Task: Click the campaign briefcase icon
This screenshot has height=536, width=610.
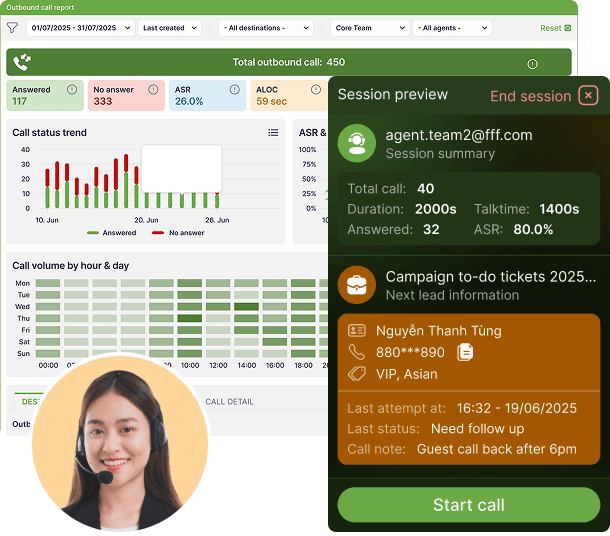Action: [x=356, y=285]
